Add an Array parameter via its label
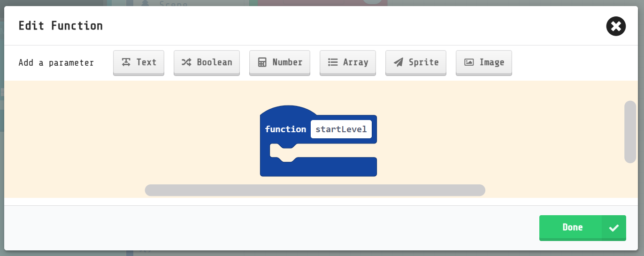The image size is (644, 256). (x=355, y=62)
